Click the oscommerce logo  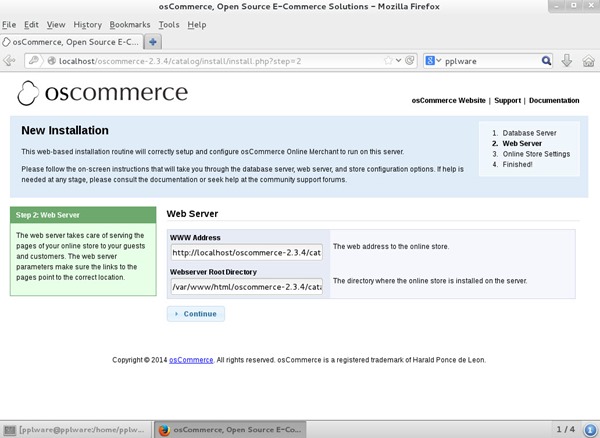click(x=103, y=93)
